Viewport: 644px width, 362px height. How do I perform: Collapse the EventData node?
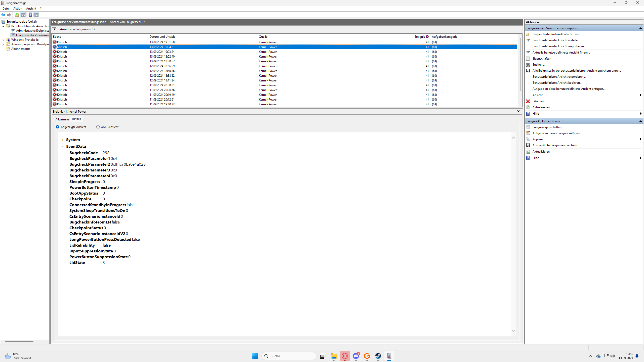[62, 147]
